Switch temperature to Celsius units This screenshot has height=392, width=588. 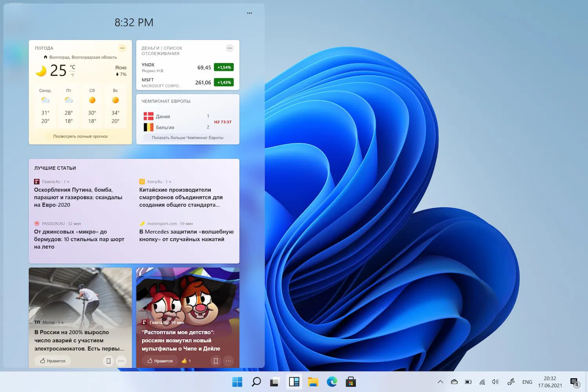(73, 67)
